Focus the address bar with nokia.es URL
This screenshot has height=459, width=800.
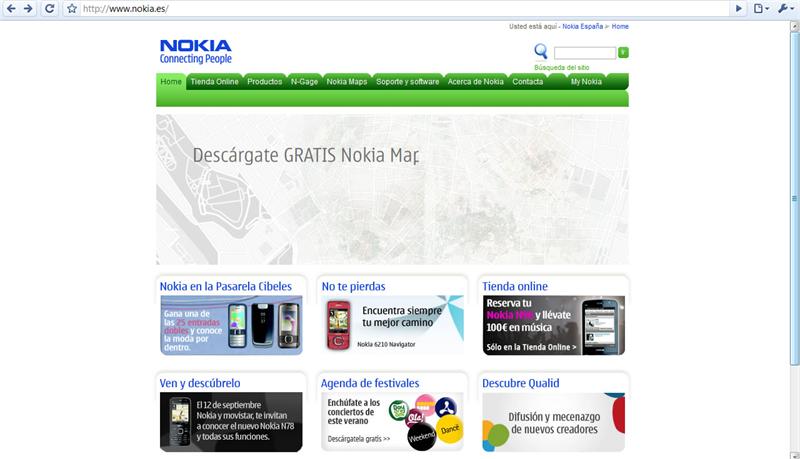[403, 9]
